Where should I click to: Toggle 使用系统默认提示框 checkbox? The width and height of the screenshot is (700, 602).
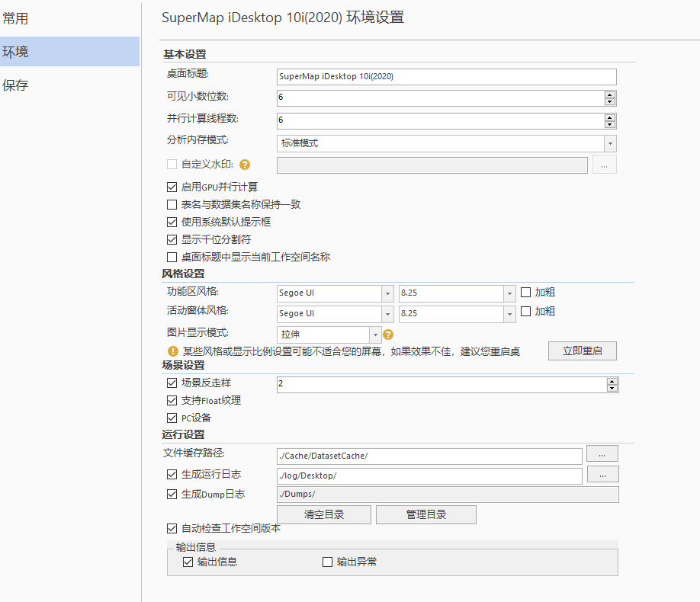(172, 222)
